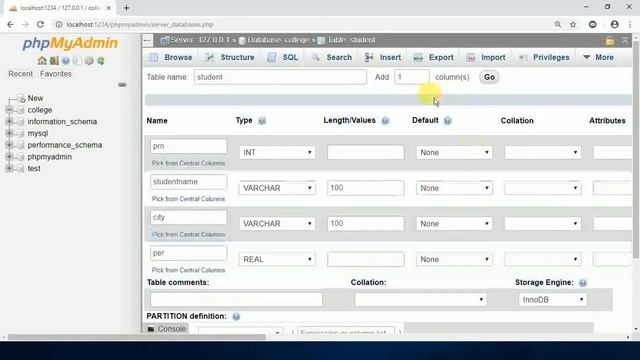Reload the browser page

tap(40, 24)
